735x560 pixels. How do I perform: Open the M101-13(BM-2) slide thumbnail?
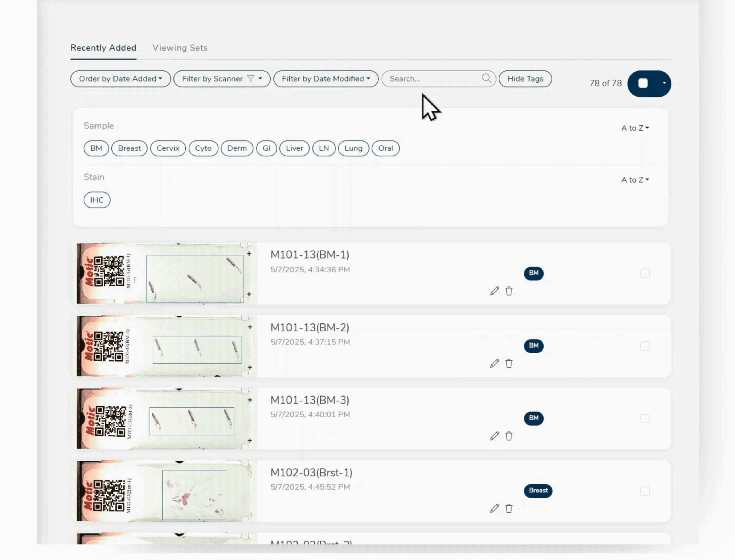click(167, 346)
